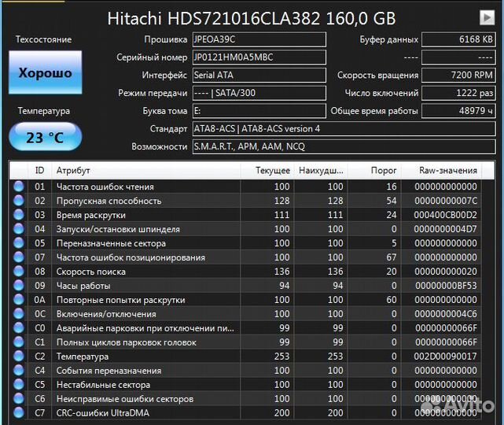
Task: Click the firmware field JPEOA39C
Action: (x=259, y=39)
